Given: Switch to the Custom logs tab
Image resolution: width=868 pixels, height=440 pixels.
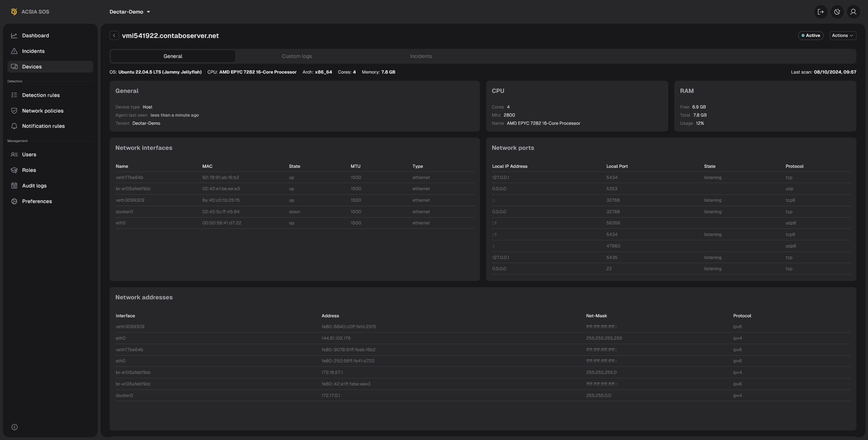Looking at the screenshot, I should 297,56.
